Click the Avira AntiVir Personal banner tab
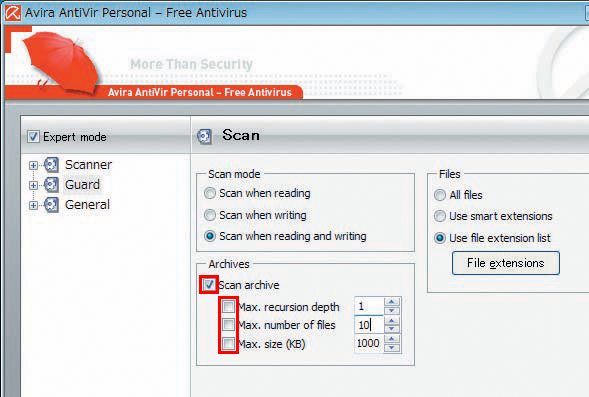 199,92
